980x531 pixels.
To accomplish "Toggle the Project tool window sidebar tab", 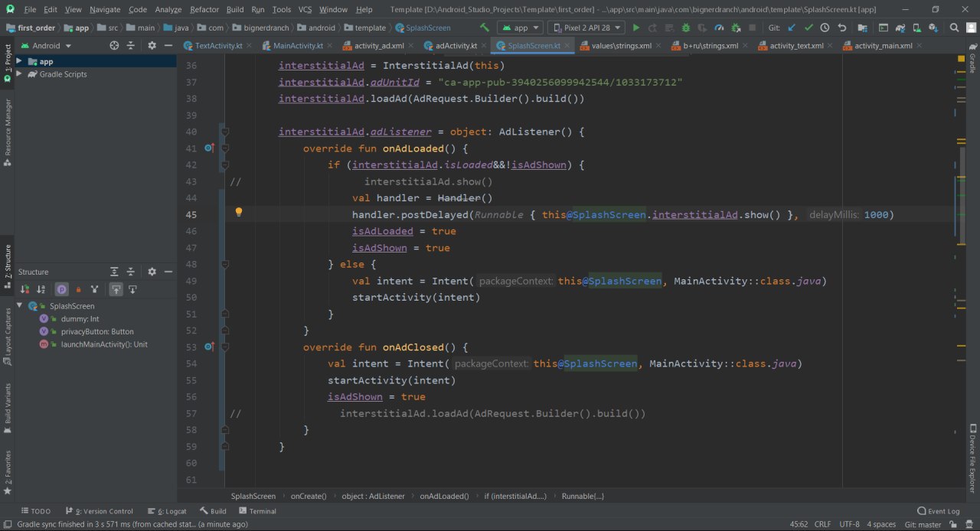I will (x=8, y=62).
